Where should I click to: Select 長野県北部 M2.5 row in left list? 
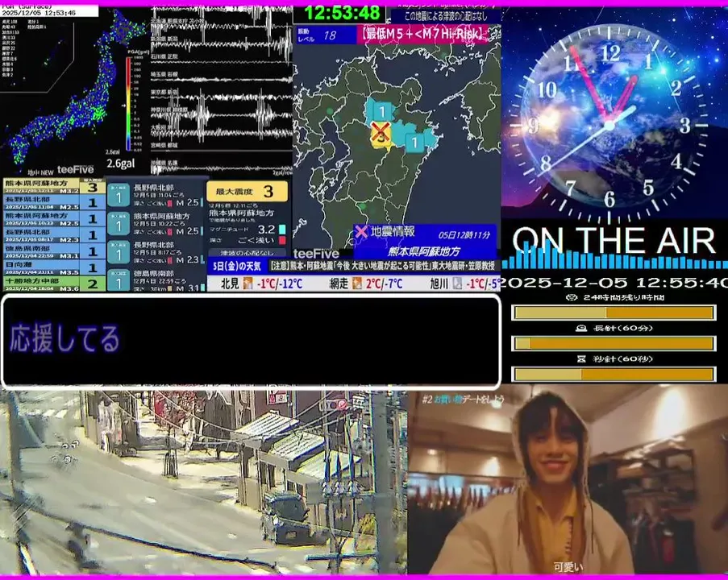(54, 202)
